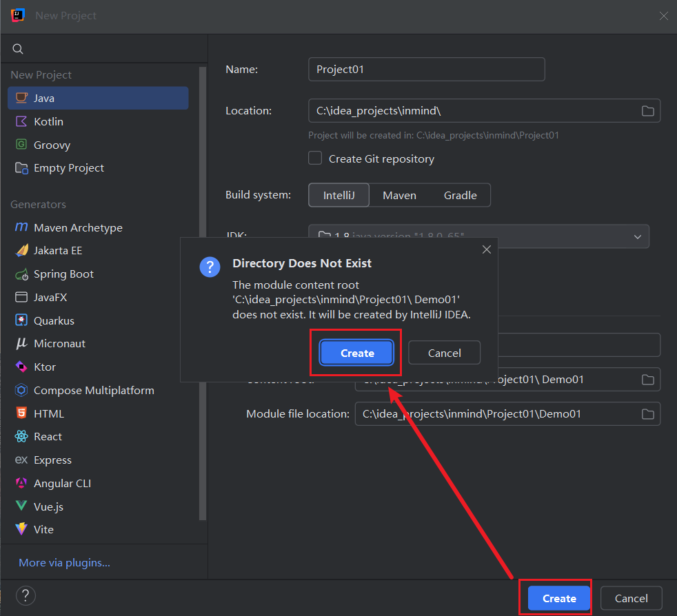Choose the Compose Multiplatform hexagon icon
Screen dimensions: 677x616
click(21, 390)
